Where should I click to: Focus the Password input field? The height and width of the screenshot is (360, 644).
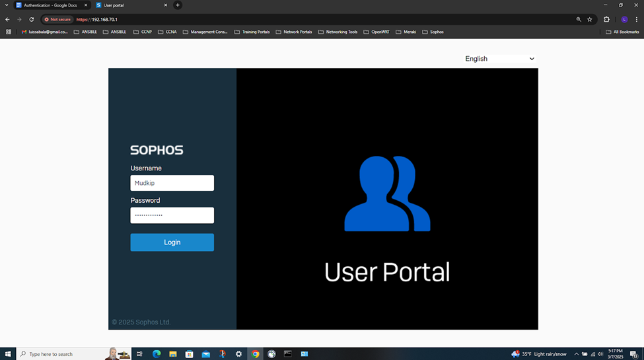pyautogui.click(x=172, y=215)
